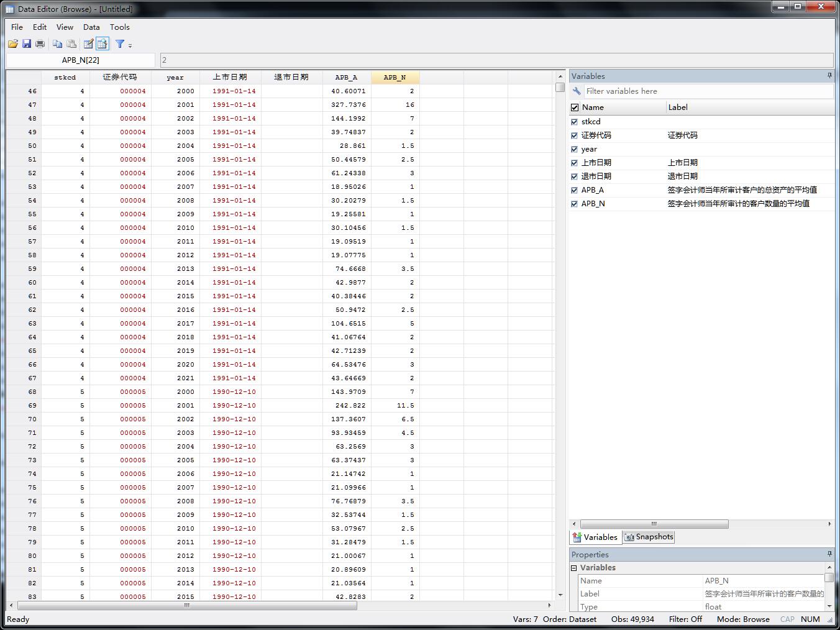Open the toolbar overflow options arrow
The image size is (840, 630).
(130, 45)
